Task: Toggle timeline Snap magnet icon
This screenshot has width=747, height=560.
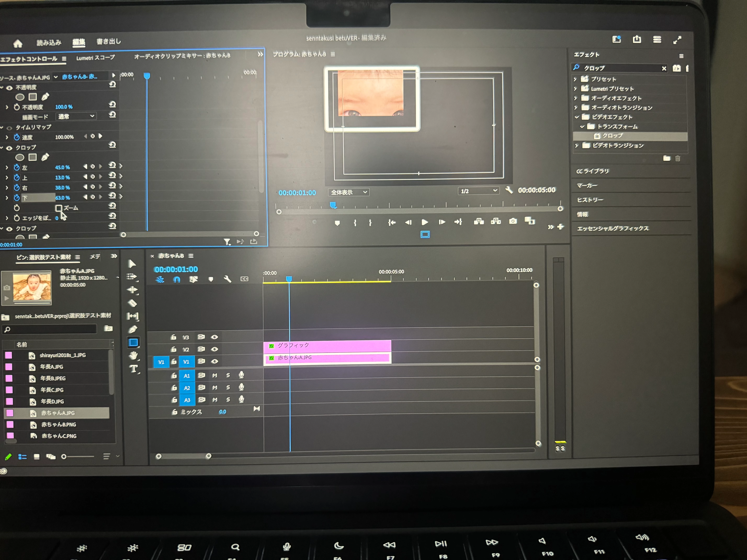Action: [x=177, y=279]
